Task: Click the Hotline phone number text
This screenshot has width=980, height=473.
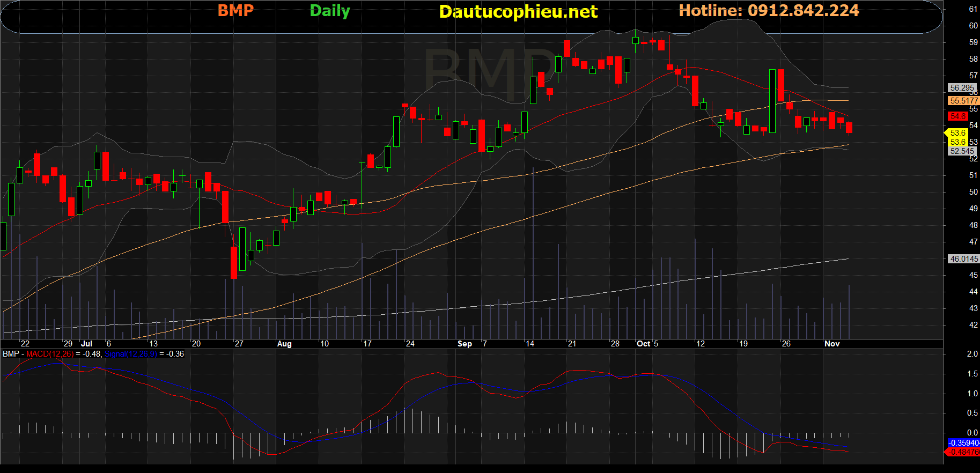Action: [768, 10]
